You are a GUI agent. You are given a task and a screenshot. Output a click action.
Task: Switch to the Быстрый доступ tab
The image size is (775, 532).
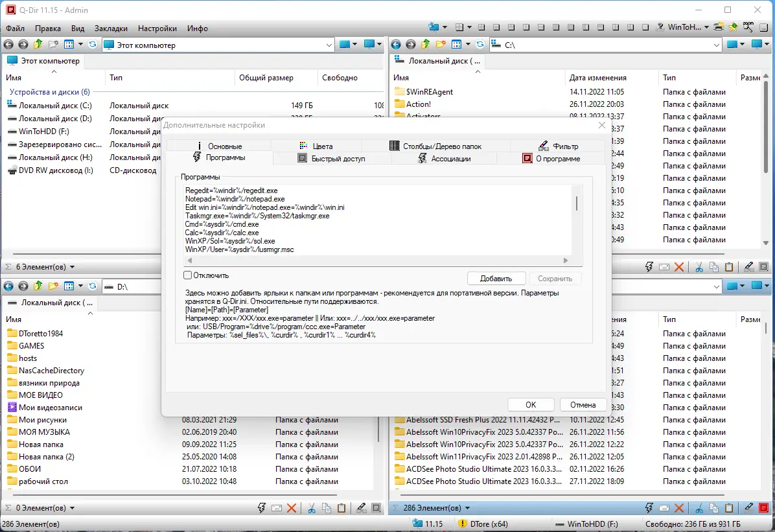pos(332,158)
